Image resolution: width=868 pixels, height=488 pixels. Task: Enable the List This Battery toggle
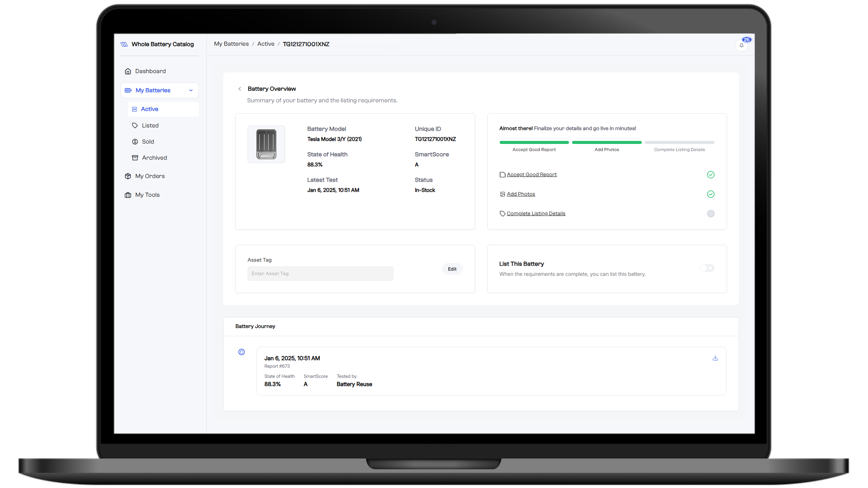(x=707, y=268)
